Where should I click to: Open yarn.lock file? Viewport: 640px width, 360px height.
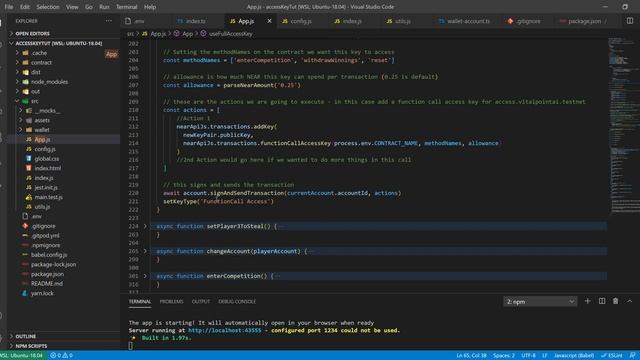pyautogui.click(x=42, y=293)
